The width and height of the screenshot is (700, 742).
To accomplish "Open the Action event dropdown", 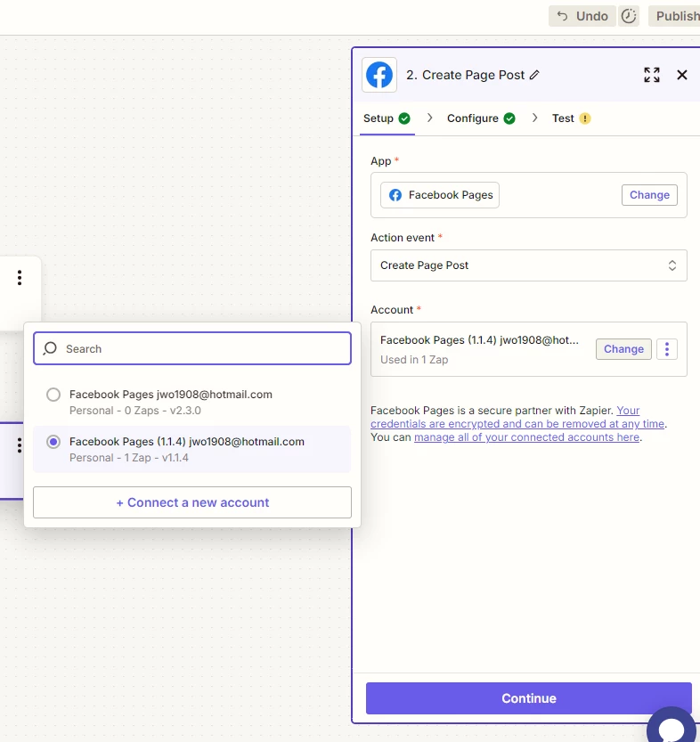I will (529, 265).
